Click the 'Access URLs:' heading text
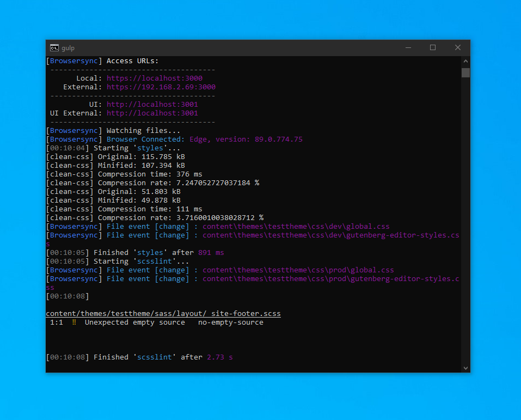Screen dimensions: 521x420 pos(132,61)
